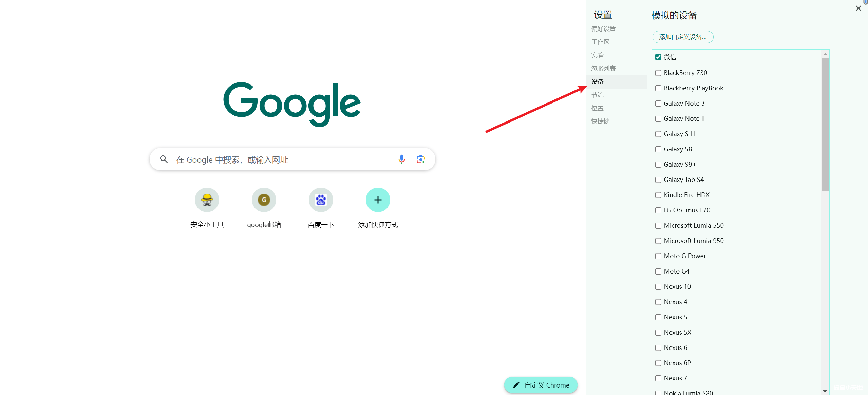Viewport: 868px width, 395px height.
Task: Open the 节流 settings section
Action: (597, 95)
